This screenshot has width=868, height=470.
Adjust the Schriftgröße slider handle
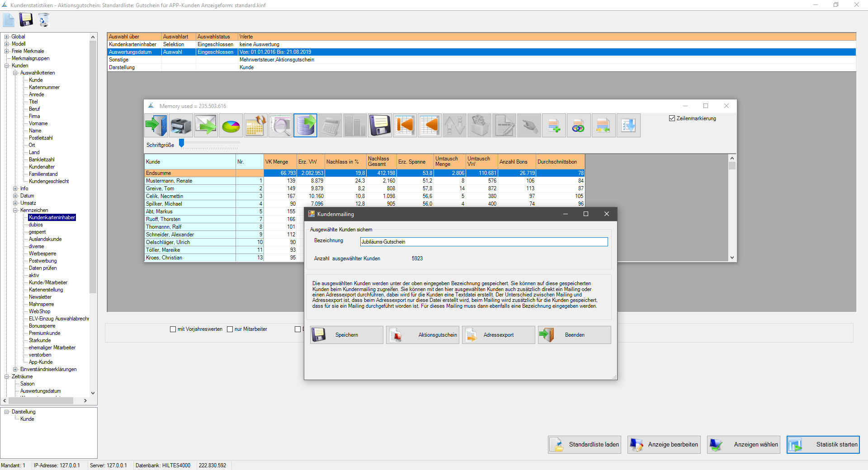click(x=182, y=143)
